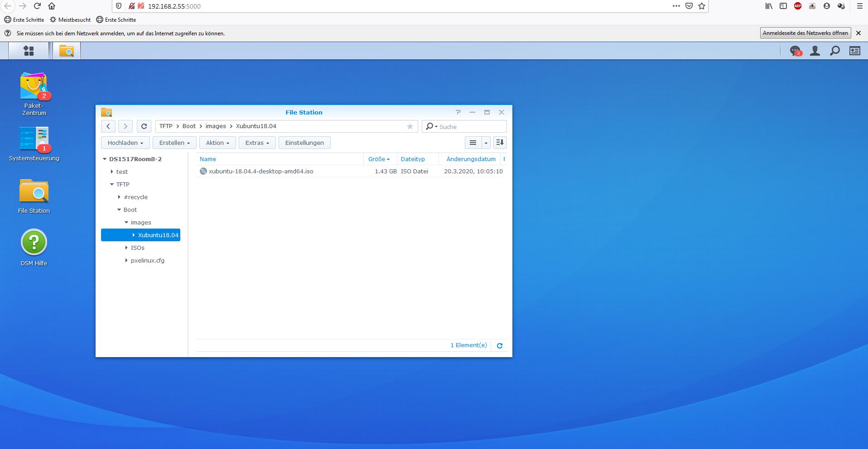The height and width of the screenshot is (449, 868).
Task: Open the view mode dropdown arrow
Action: click(x=486, y=143)
